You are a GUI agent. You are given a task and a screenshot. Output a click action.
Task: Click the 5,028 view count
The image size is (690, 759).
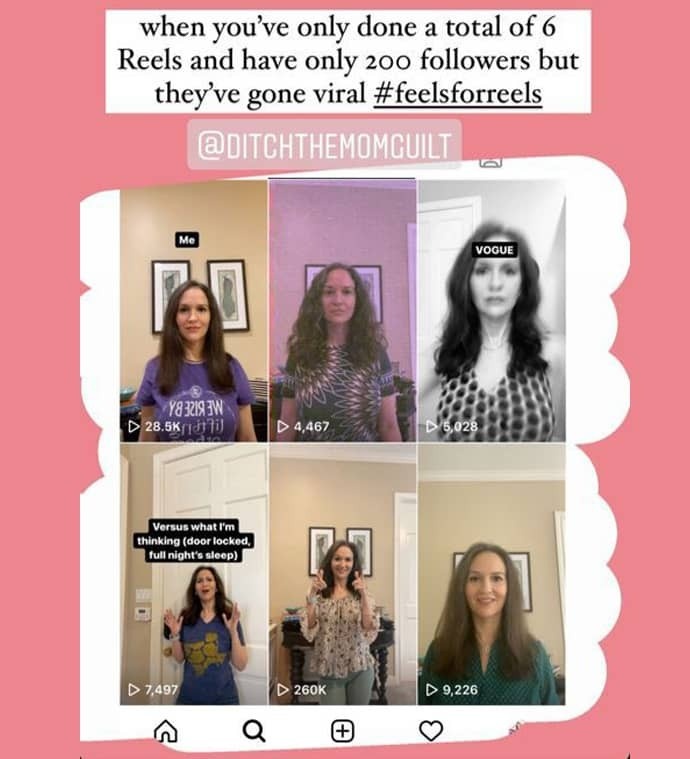pos(460,426)
